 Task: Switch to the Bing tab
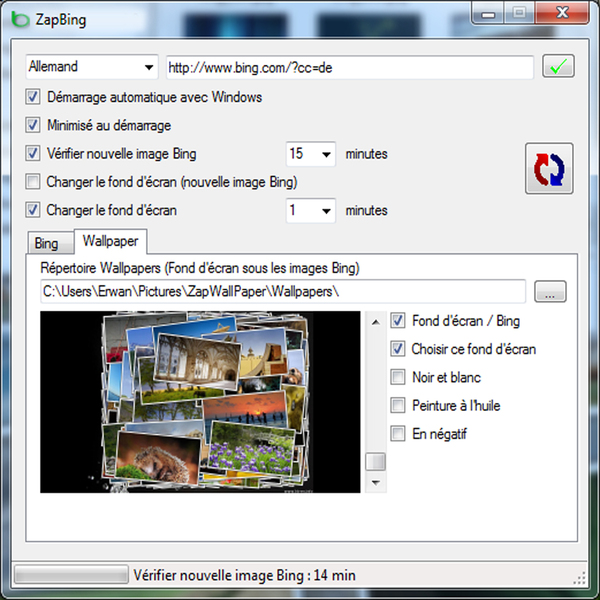[50, 243]
